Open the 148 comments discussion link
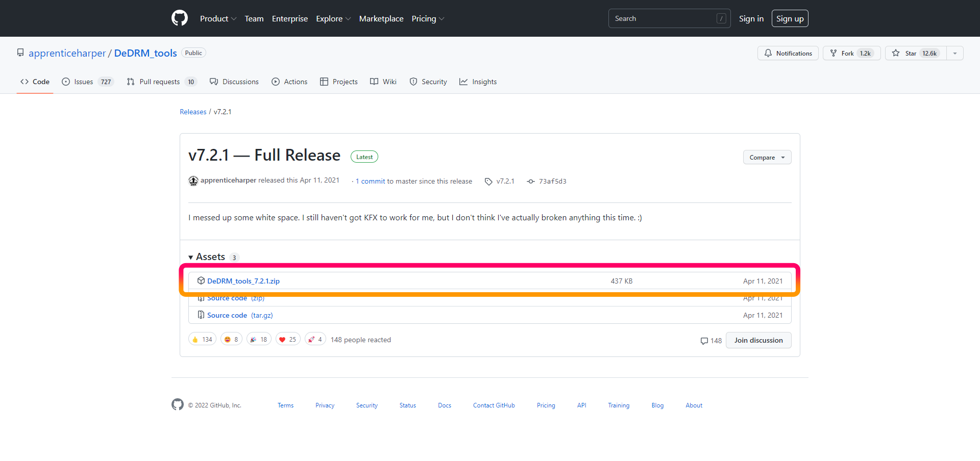The width and height of the screenshot is (980, 461). tap(711, 341)
